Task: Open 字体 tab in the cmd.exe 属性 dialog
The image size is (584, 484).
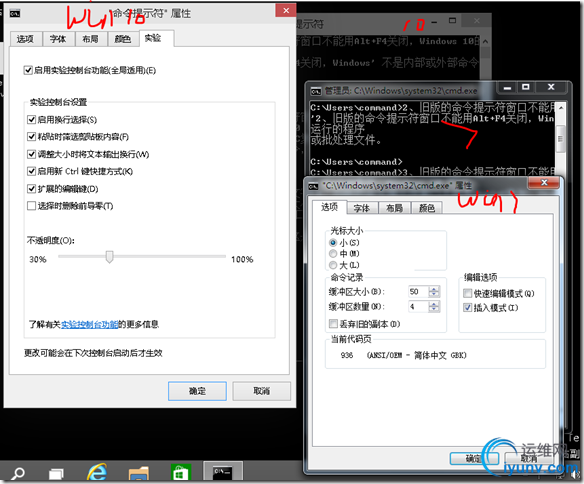Action: [x=362, y=208]
